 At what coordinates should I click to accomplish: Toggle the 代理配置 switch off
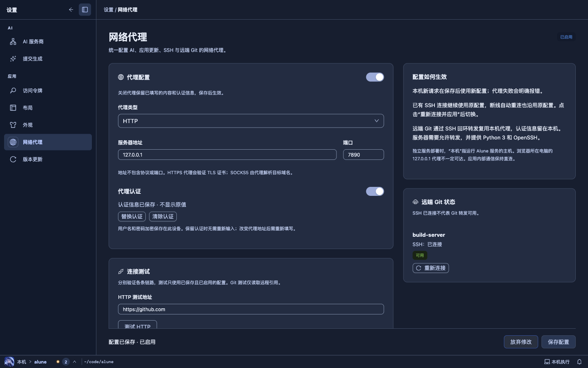(x=375, y=77)
